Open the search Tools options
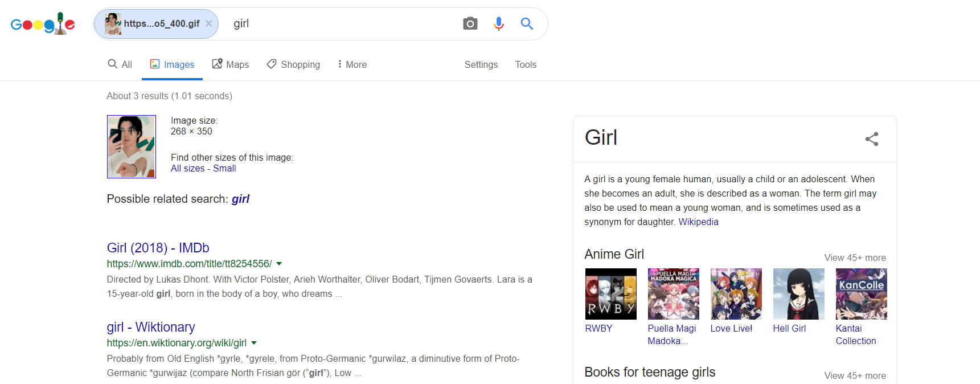Viewport: 980px width, 384px height. 526,64
